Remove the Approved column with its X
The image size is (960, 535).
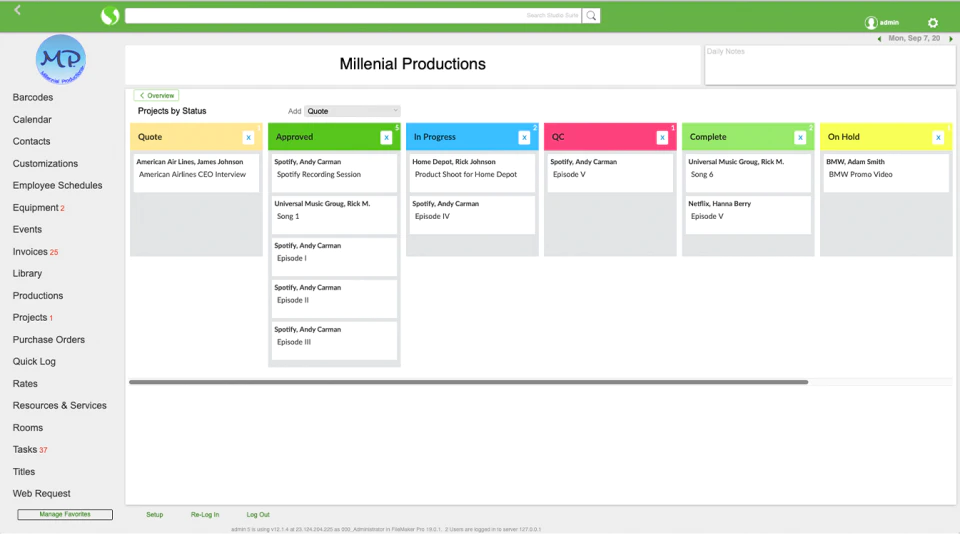pos(386,138)
